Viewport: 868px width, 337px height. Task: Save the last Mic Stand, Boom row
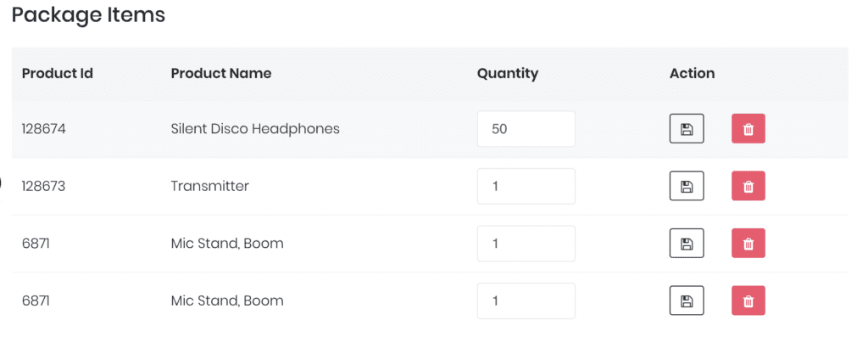point(687,300)
